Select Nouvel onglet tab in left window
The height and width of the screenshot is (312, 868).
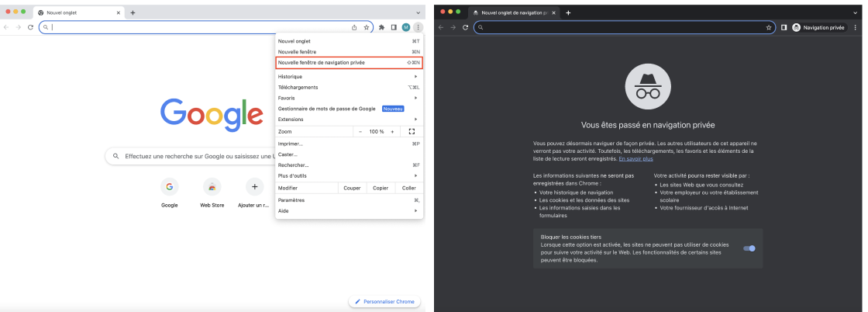(78, 12)
